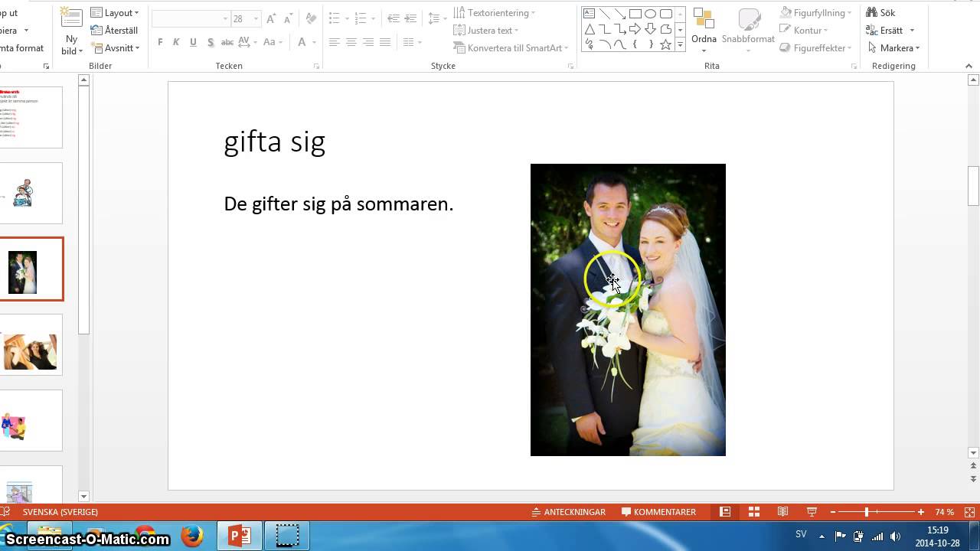Switch to reading view icon
The height and width of the screenshot is (551, 980).
click(782, 512)
